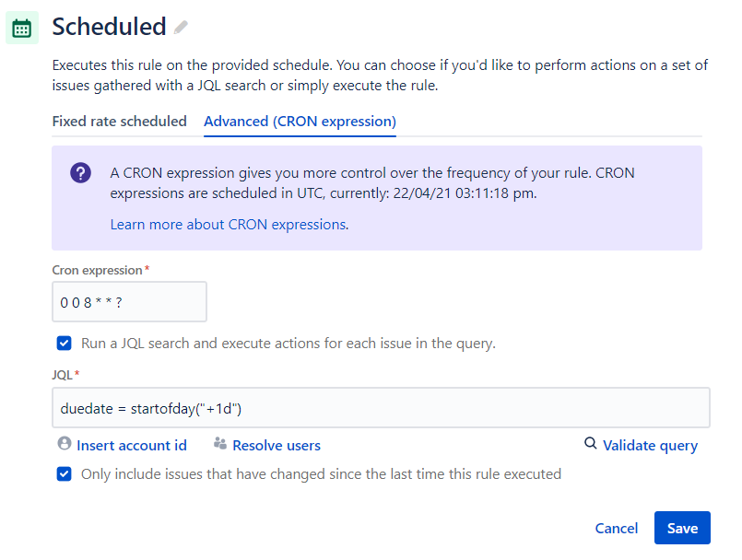Click the Insert account id link
The height and width of the screenshot is (560, 742).
[x=132, y=445]
